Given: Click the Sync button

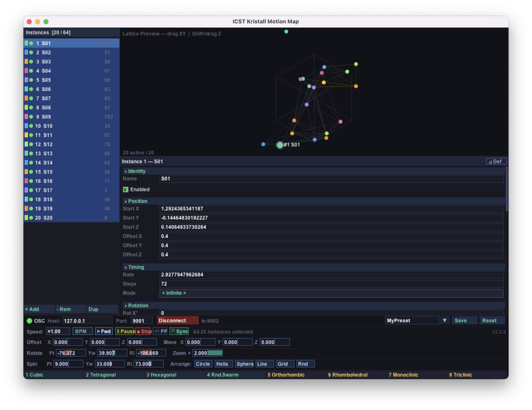Looking at the screenshot, I should tap(179, 331).
